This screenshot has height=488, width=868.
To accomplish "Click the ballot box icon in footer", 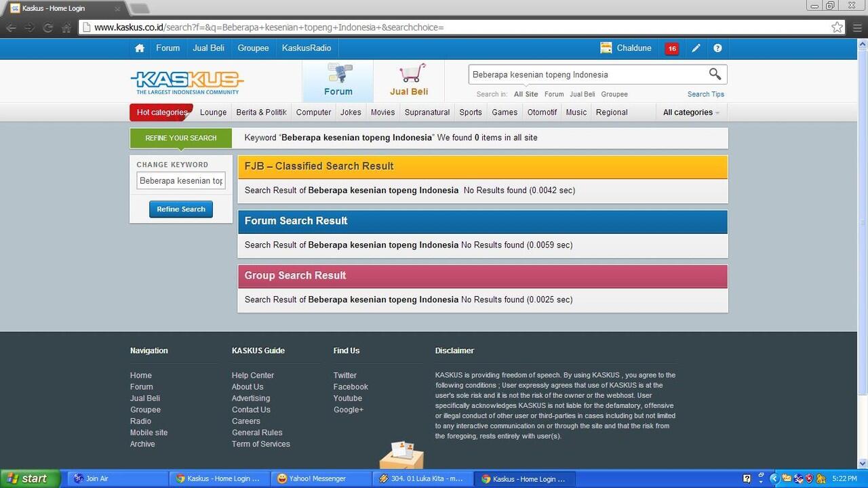I will pyautogui.click(x=401, y=455).
